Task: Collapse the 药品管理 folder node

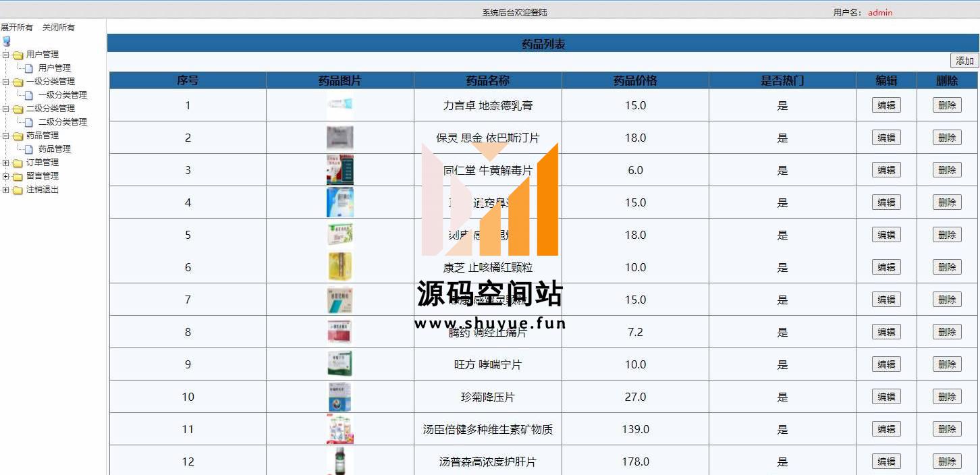Action: (x=6, y=136)
